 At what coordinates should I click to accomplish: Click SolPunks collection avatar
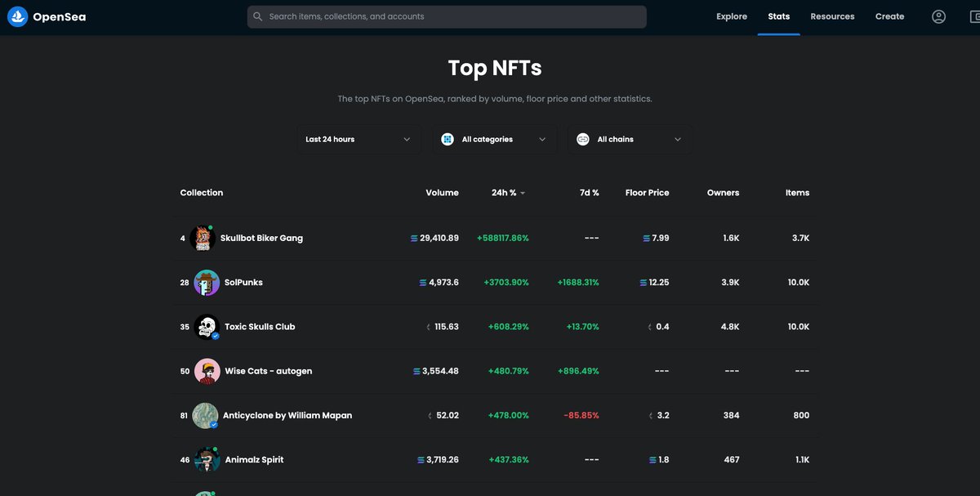(207, 283)
